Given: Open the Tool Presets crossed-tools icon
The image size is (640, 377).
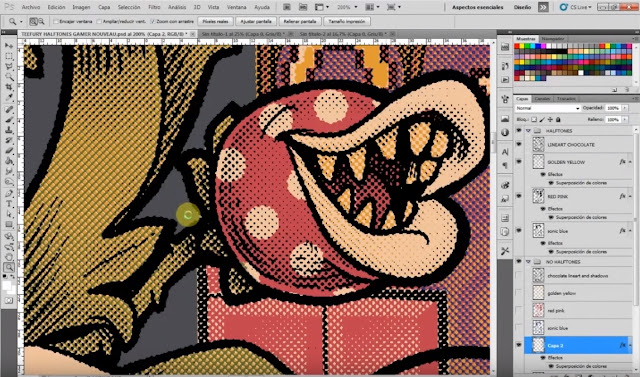Looking at the screenshot, I should click(505, 251).
